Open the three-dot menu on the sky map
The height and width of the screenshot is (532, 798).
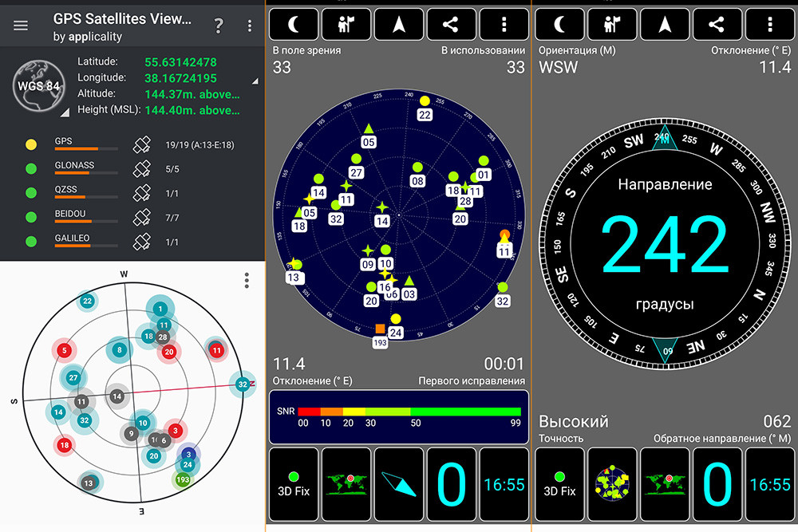[x=247, y=281]
